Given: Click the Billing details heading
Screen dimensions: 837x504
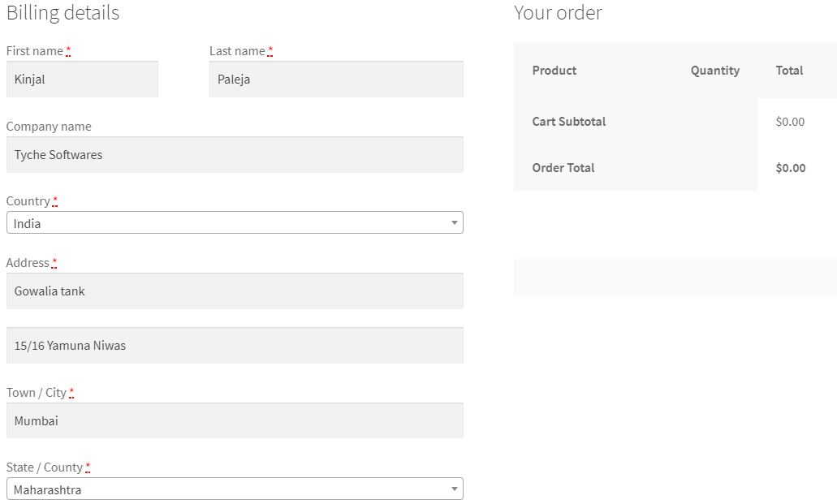Looking at the screenshot, I should (63, 13).
